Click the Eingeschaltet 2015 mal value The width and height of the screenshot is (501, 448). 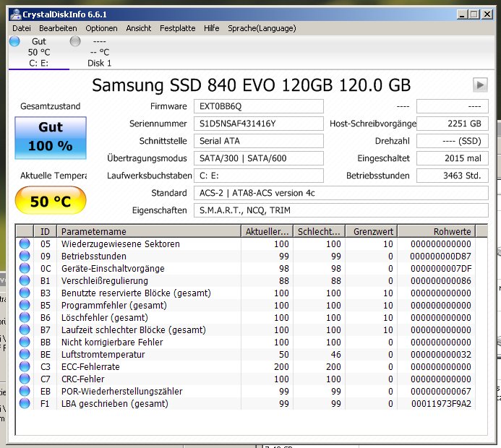(453, 158)
